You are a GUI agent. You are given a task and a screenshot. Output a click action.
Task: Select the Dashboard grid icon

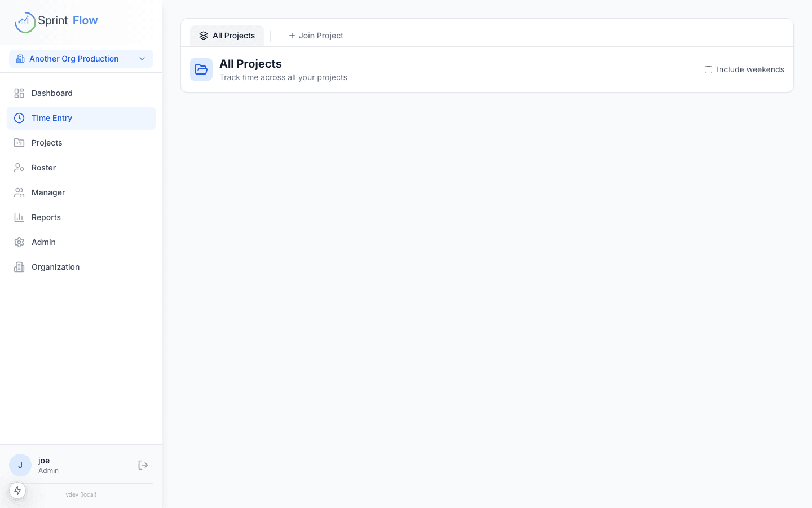click(x=19, y=93)
